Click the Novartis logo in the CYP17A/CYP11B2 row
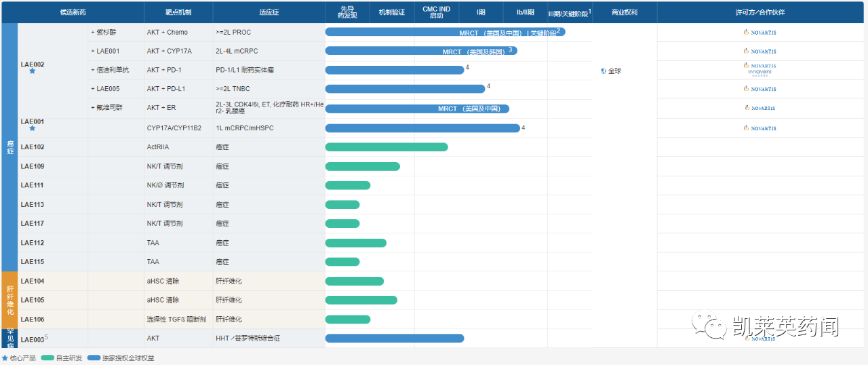868x365 pixels. [x=759, y=128]
